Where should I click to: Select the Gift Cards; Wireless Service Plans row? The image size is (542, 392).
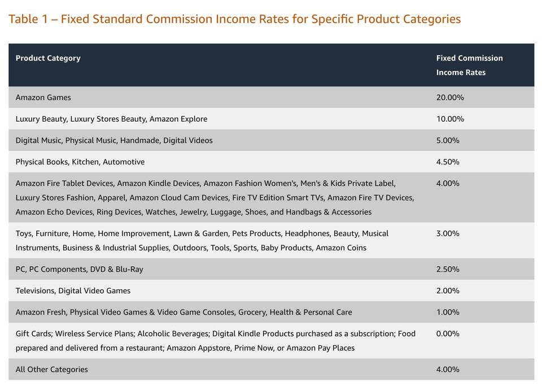tap(272, 341)
